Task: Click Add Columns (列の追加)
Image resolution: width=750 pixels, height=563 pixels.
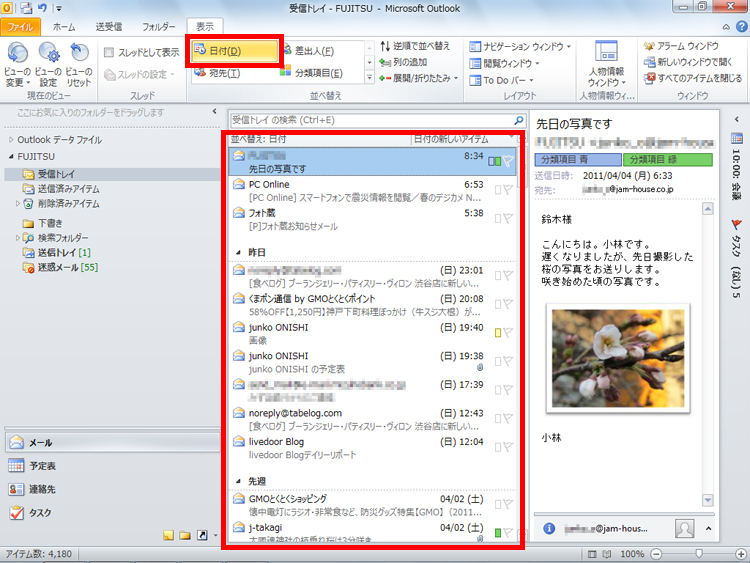Action: coord(403,62)
